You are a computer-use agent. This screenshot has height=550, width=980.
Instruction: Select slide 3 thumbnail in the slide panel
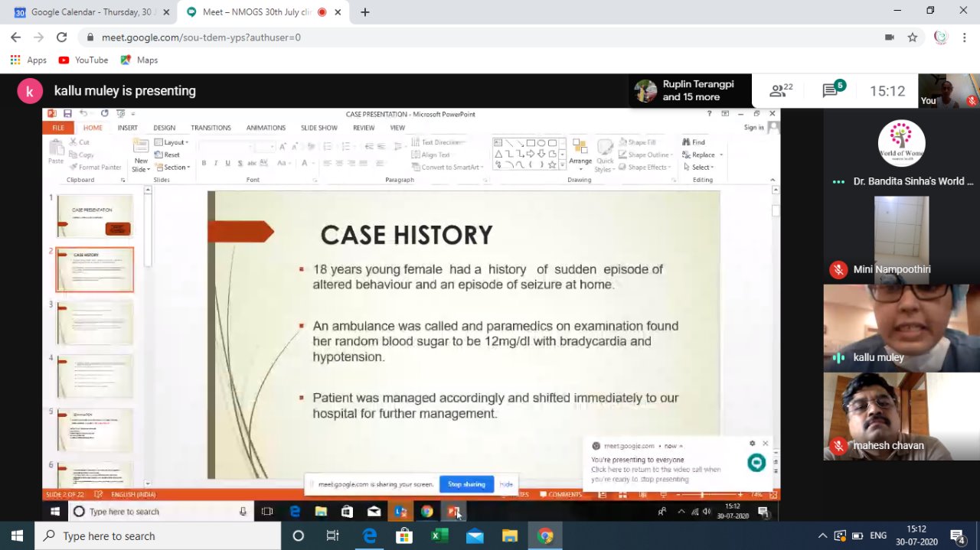point(95,323)
